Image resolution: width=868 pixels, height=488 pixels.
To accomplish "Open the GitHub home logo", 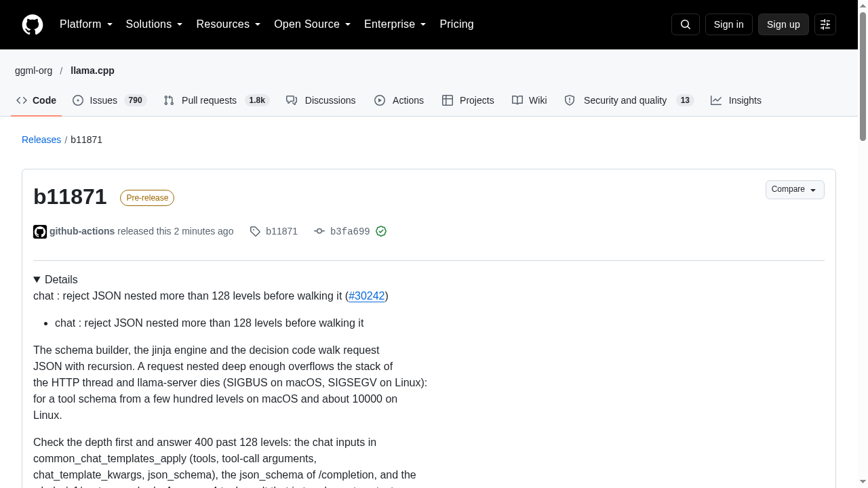I will 33,24.
